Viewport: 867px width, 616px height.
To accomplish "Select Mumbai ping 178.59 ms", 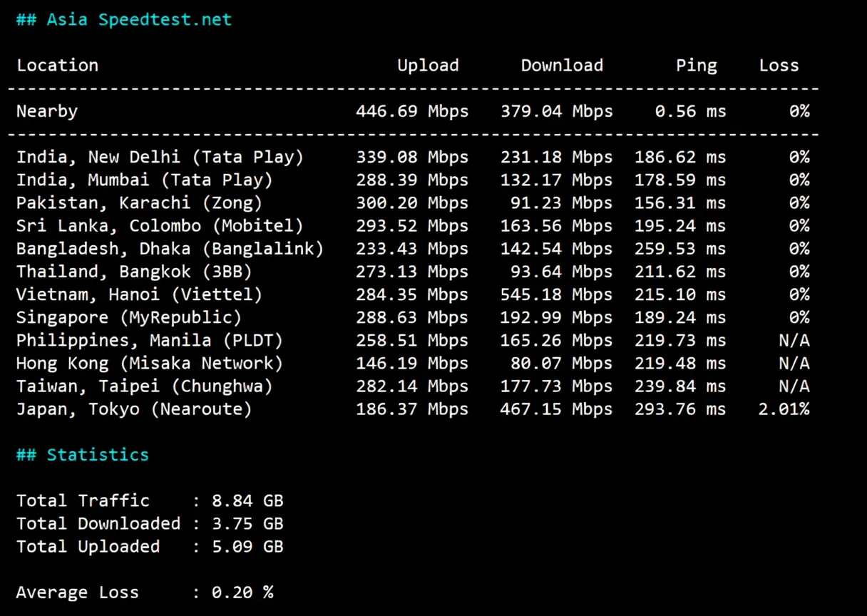I will point(680,180).
